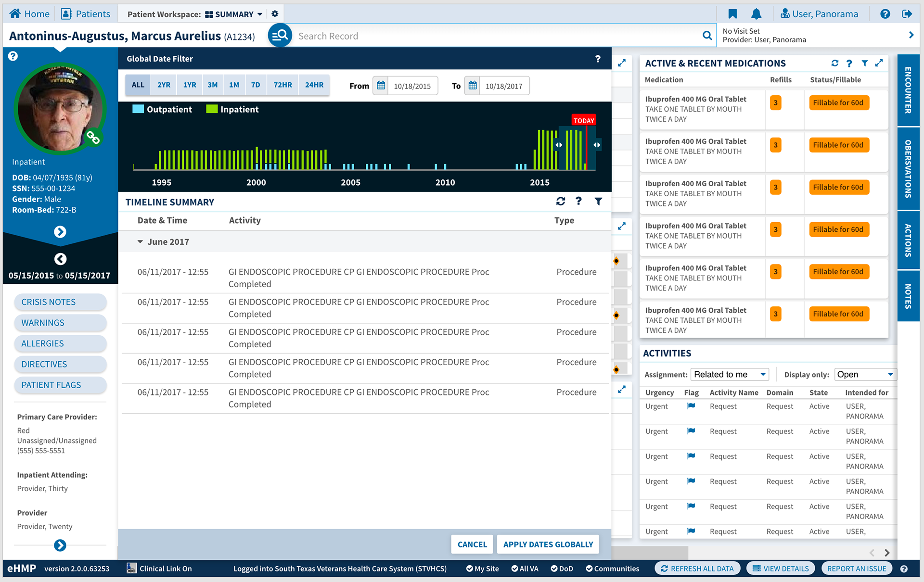This screenshot has height=582, width=924.
Task: Open the Display only 'Open' dropdown
Action: [865, 374]
